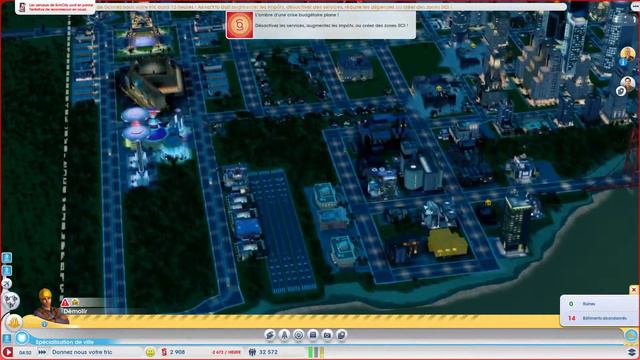The height and width of the screenshot is (360, 640).
Task: Open the fourth round center toolbar icon
Action: (313, 335)
